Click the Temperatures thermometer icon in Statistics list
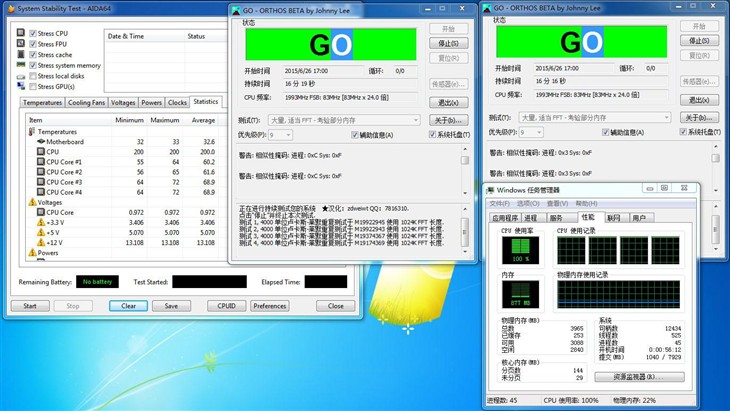 click(32, 132)
